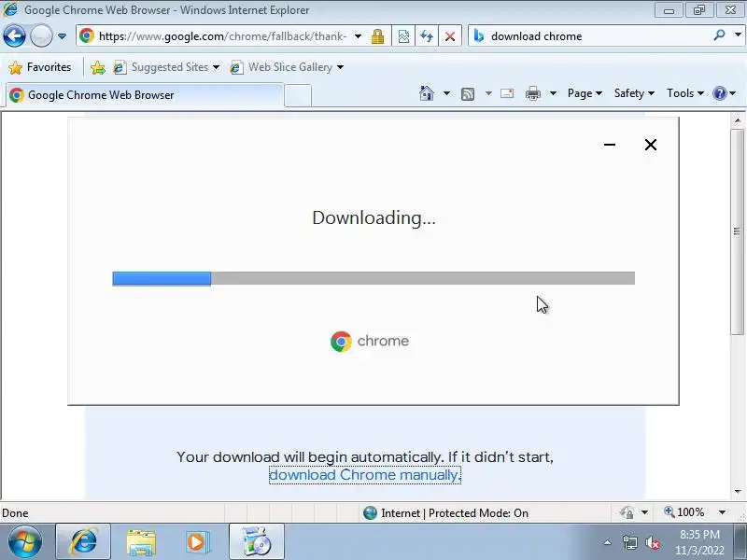Click the address bar URL field
Screen dimensions: 747x560
(222, 36)
